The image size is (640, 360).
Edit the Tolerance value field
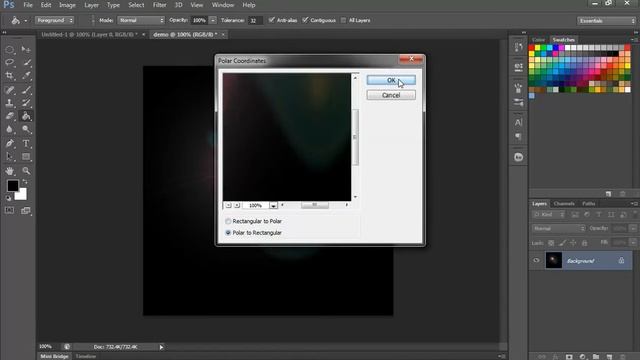[255, 20]
